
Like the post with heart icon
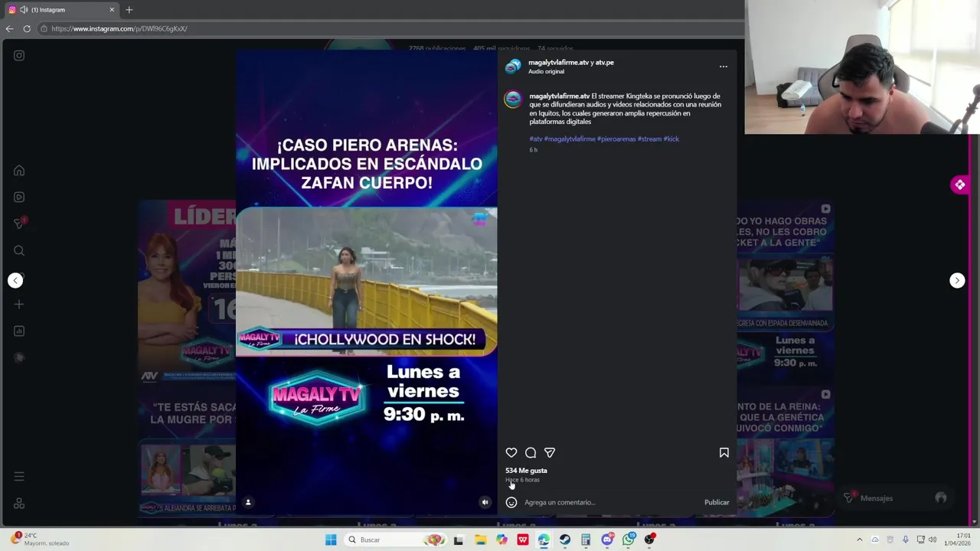pos(511,453)
